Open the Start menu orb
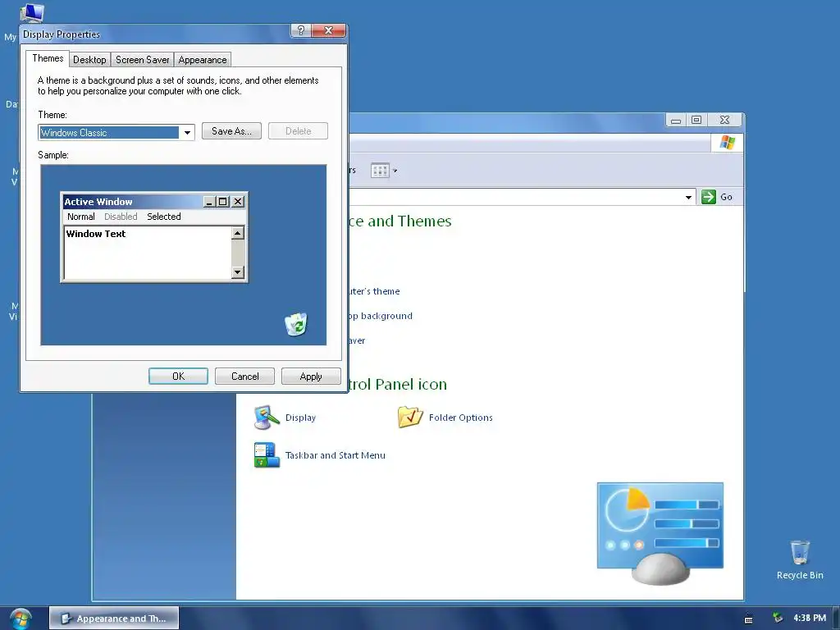This screenshot has height=630, width=840. 21,619
